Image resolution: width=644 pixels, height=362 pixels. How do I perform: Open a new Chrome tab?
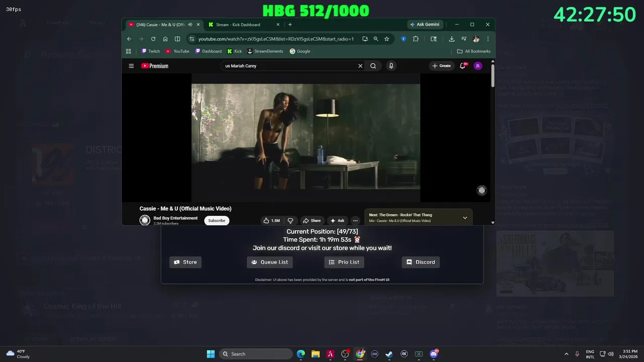tap(290, 25)
